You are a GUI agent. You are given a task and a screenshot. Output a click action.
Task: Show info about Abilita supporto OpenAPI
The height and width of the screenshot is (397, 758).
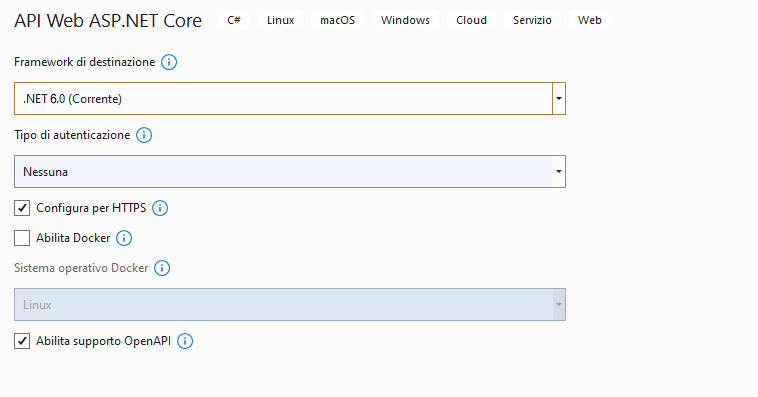(185, 341)
